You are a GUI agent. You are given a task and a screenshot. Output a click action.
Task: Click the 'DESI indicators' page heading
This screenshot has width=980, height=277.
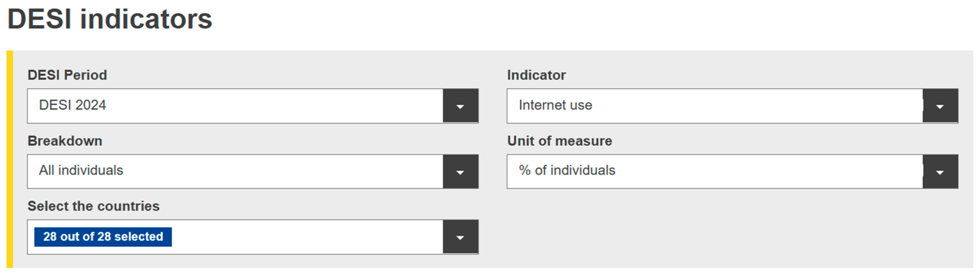[110, 19]
